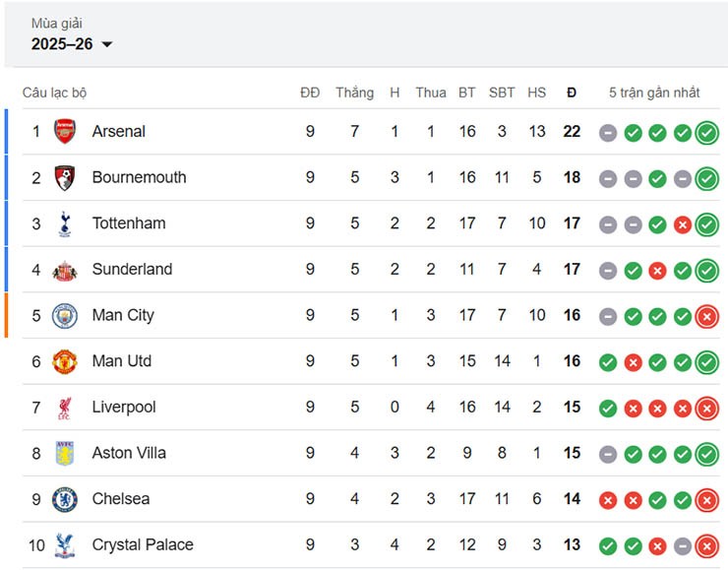Click the '5 trận gần nhất' header
728x570 pixels.
654,93
